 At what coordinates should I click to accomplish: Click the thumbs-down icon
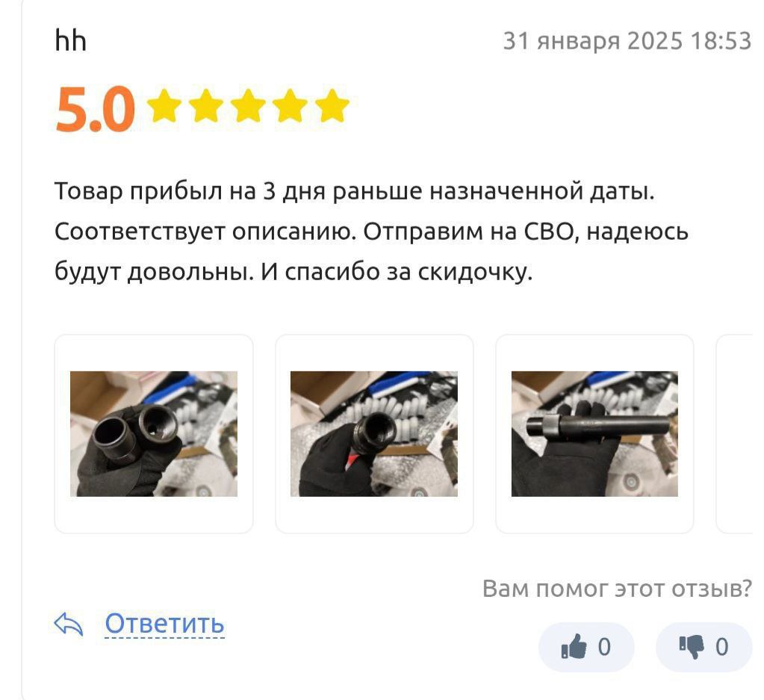click(692, 648)
